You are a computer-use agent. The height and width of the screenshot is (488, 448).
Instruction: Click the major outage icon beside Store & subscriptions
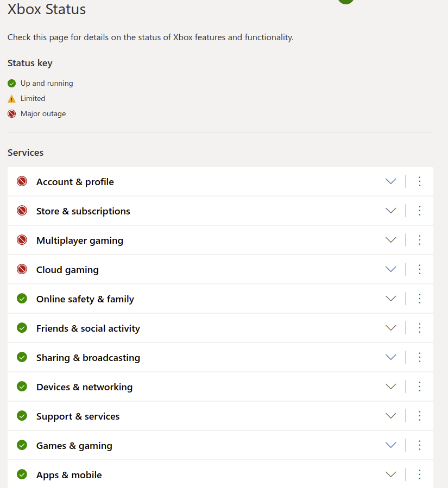click(22, 211)
